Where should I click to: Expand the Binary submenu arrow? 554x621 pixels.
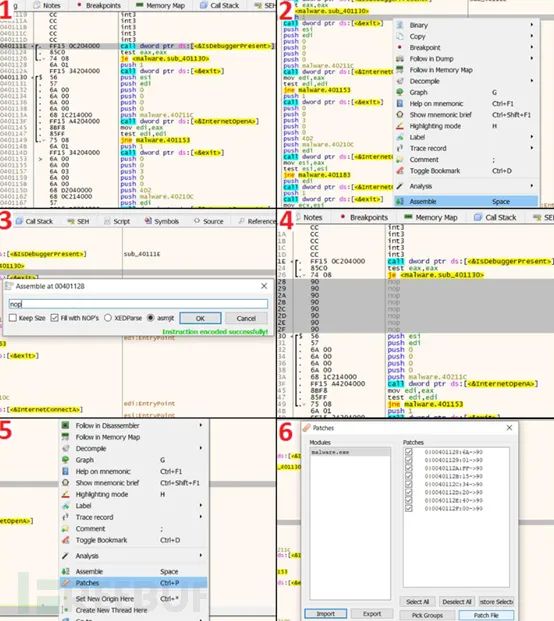(x=532, y=25)
